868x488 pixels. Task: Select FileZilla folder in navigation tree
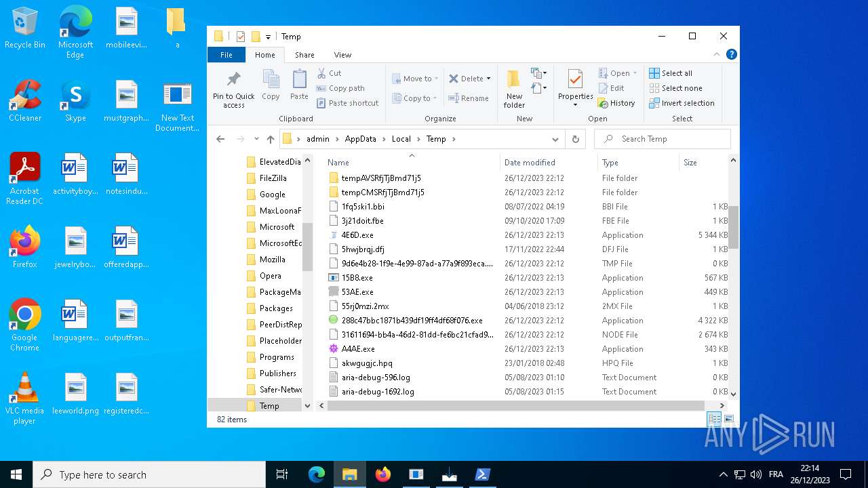273,178
